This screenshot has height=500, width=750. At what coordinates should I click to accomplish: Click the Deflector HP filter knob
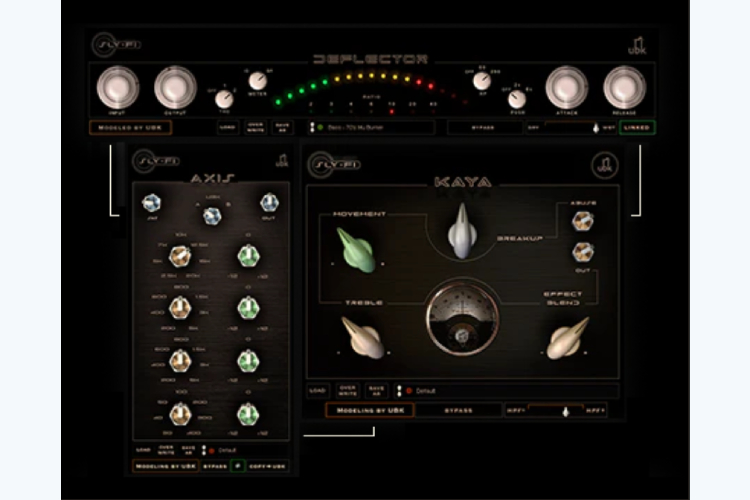[482, 81]
